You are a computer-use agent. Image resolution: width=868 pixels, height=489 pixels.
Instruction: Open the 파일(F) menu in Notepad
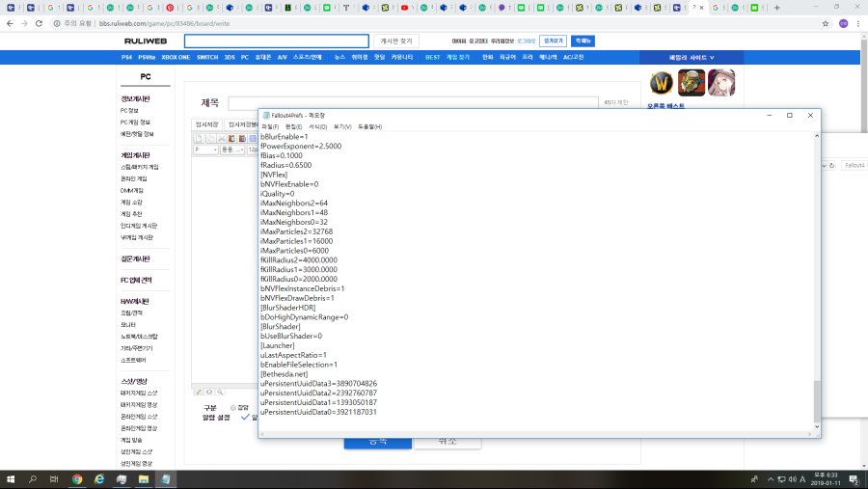tap(269, 126)
